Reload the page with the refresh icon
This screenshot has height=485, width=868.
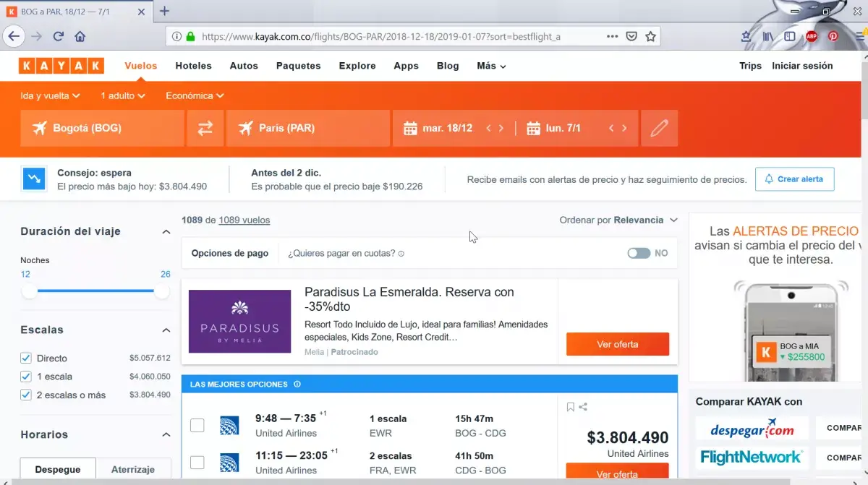pos(59,36)
